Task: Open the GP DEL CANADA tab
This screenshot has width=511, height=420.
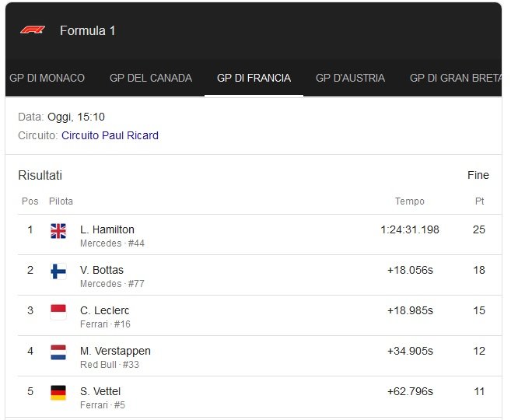Action: (151, 78)
